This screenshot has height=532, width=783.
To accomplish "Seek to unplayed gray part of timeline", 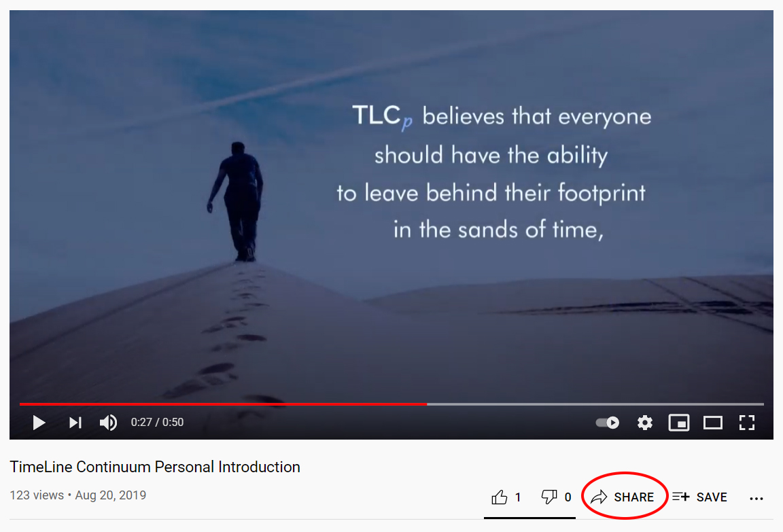I will 595,404.
